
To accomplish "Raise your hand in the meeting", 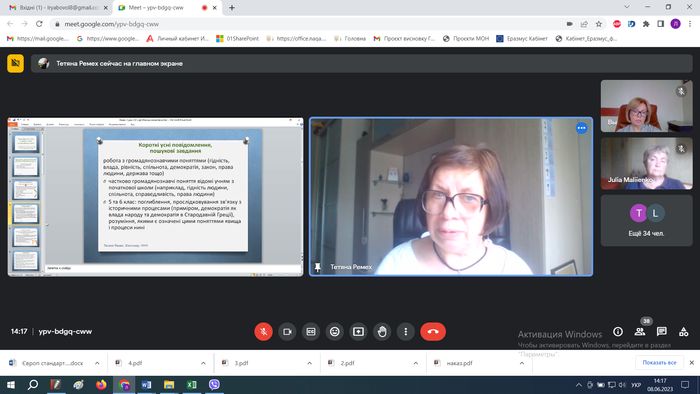I will pyautogui.click(x=382, y=332).
